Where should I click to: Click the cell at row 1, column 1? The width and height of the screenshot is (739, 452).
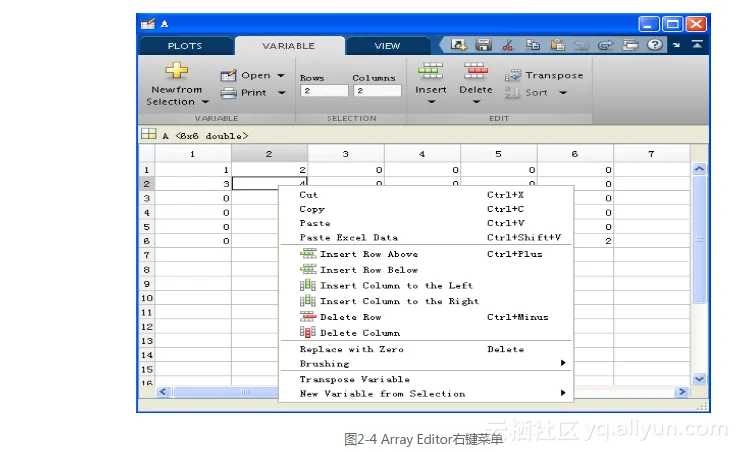pyautogui.click(x=193, y=170)
